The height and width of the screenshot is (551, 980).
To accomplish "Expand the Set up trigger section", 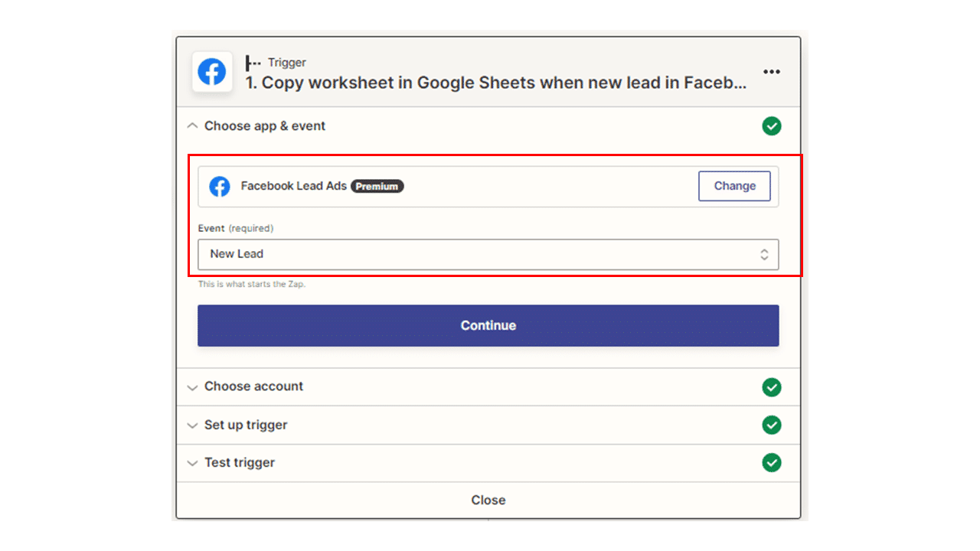I will click(x=192, y=425).
